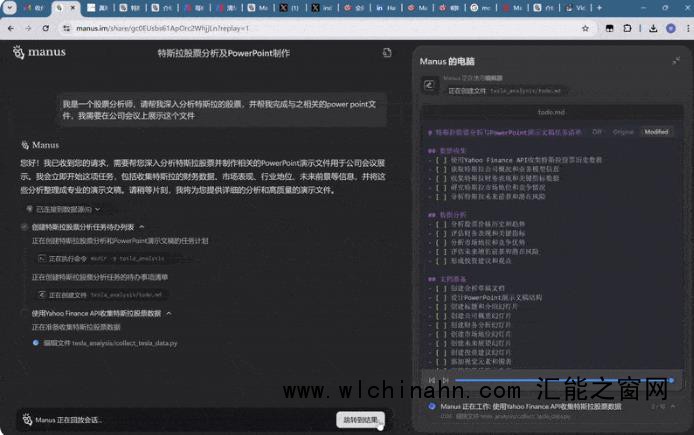Open the todo.md file creation chip
The image size is (694, 435).
coord(99,295)
